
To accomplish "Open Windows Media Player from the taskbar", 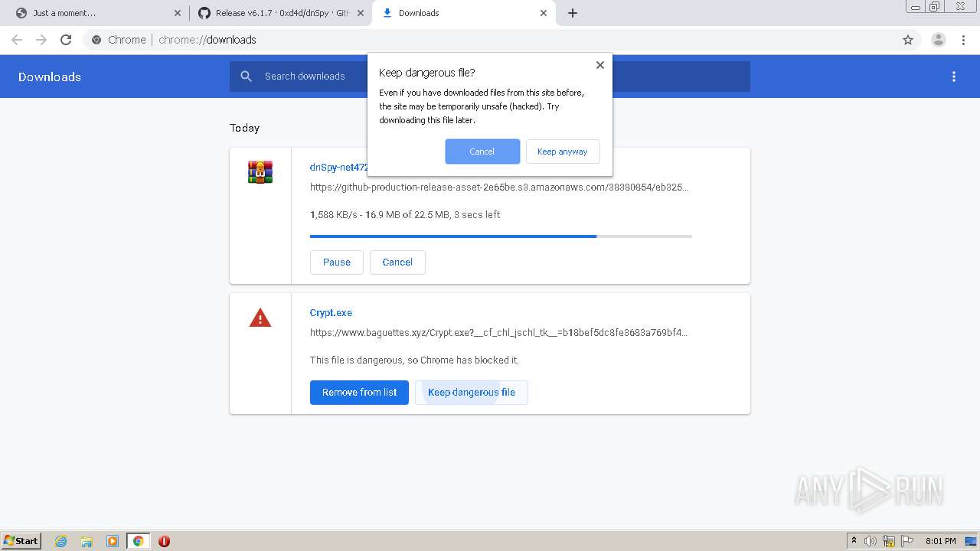I will coord(113,541).
